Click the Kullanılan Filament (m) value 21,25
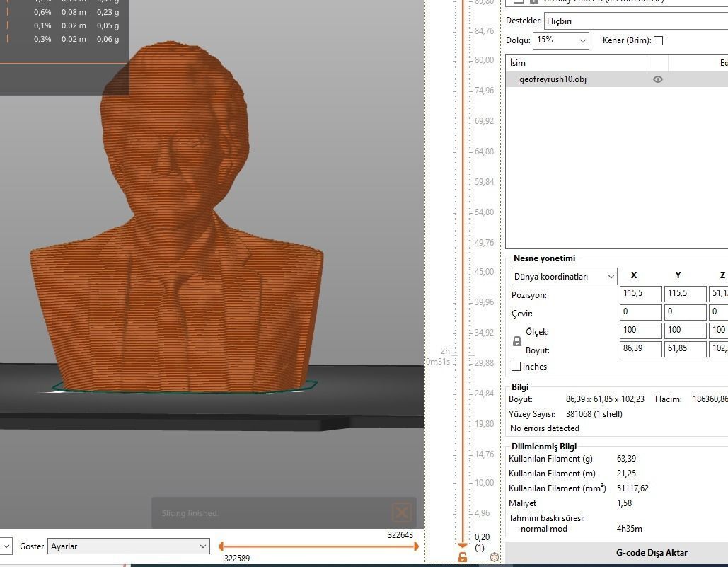The width and height of the screenshot is (728, 567). (x=626, y=473)
